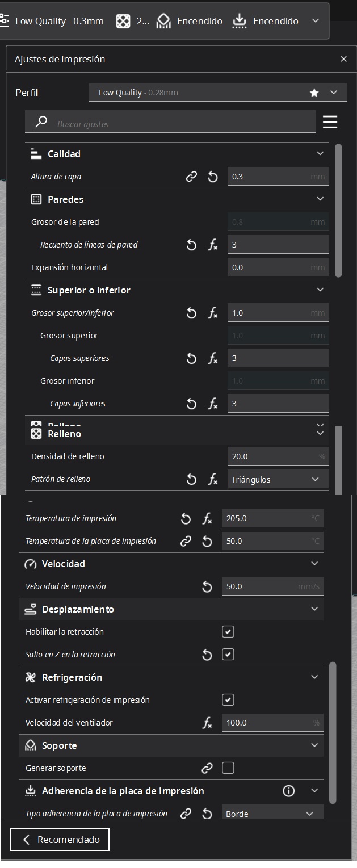Screen dimensions: 357x868
Task: Open the Perfil Low Quality dropdown
Action: pyautogui.click(x=218, y=93)
